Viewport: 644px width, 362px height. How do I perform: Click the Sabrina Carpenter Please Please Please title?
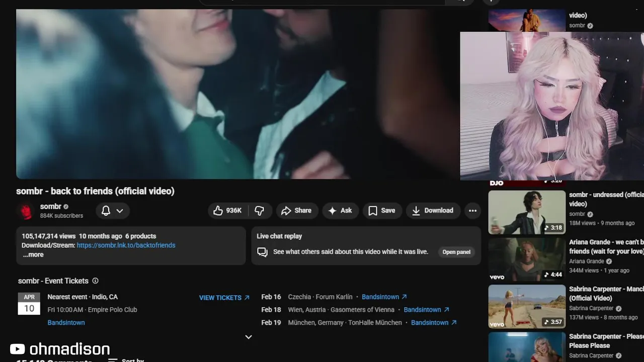606,341
